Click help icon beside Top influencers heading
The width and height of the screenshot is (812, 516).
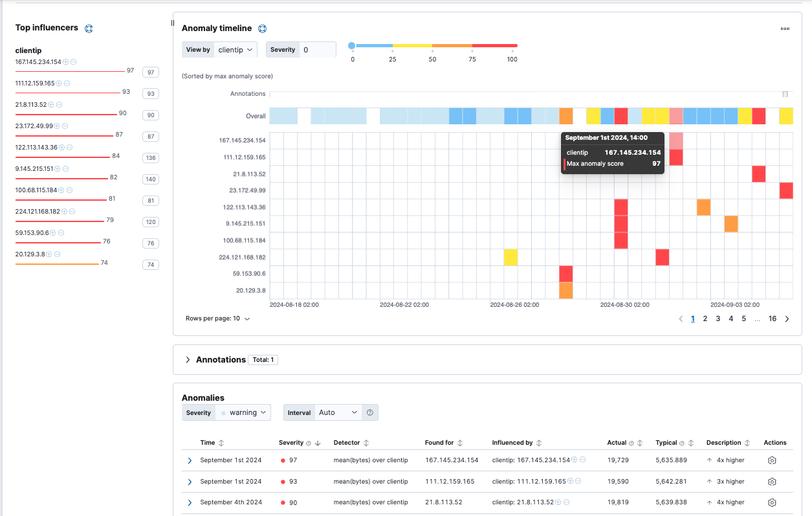point(89,28)
